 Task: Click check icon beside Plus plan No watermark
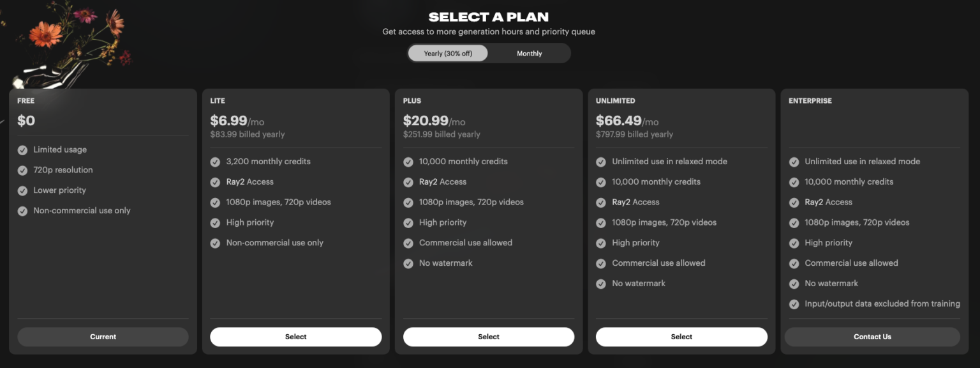[408, 264]
